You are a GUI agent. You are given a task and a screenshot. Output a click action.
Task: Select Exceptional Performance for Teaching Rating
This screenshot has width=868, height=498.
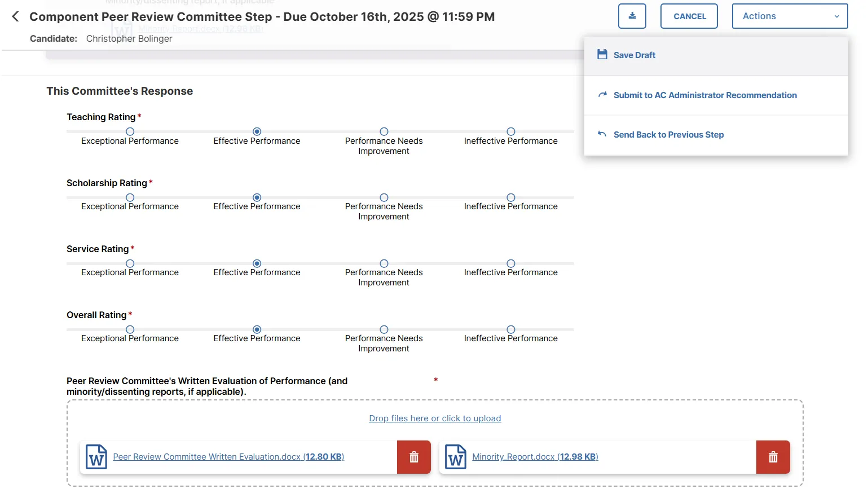[x=130, y=131]
